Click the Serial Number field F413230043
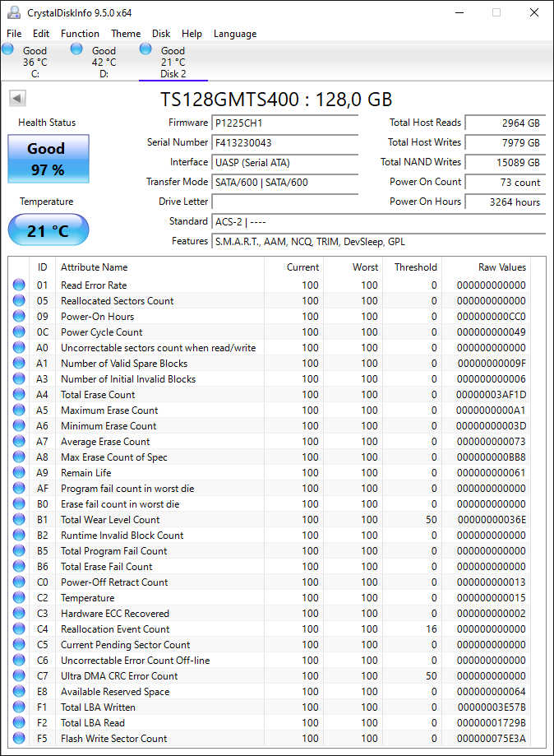554x756 pixels. 284,142
